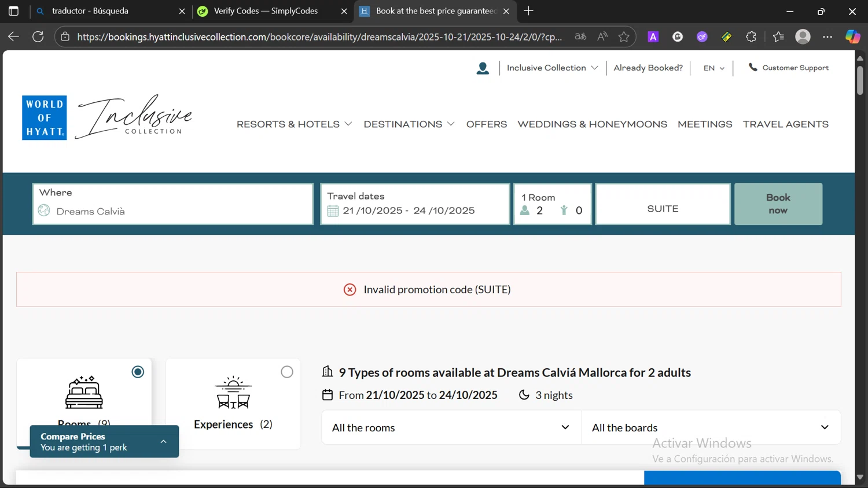Add page to favorites star icon
Image resolution: width=868 pixels, height=488 pixels.
click(624, 37)
